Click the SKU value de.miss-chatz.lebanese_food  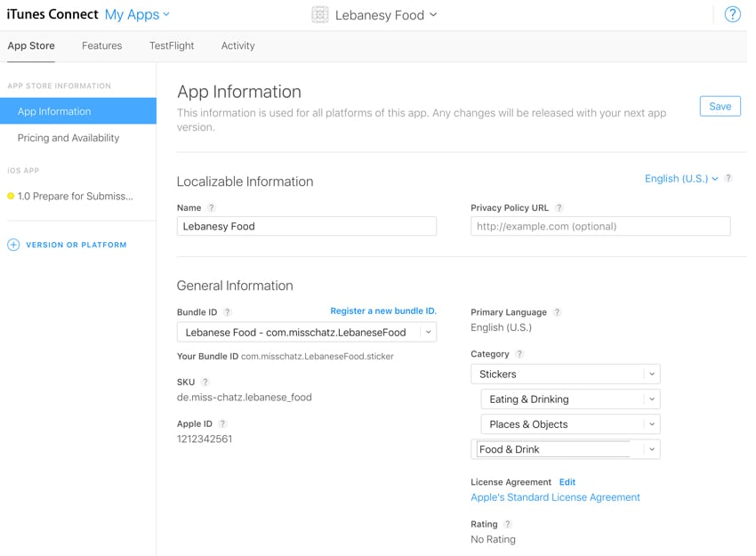245,398
